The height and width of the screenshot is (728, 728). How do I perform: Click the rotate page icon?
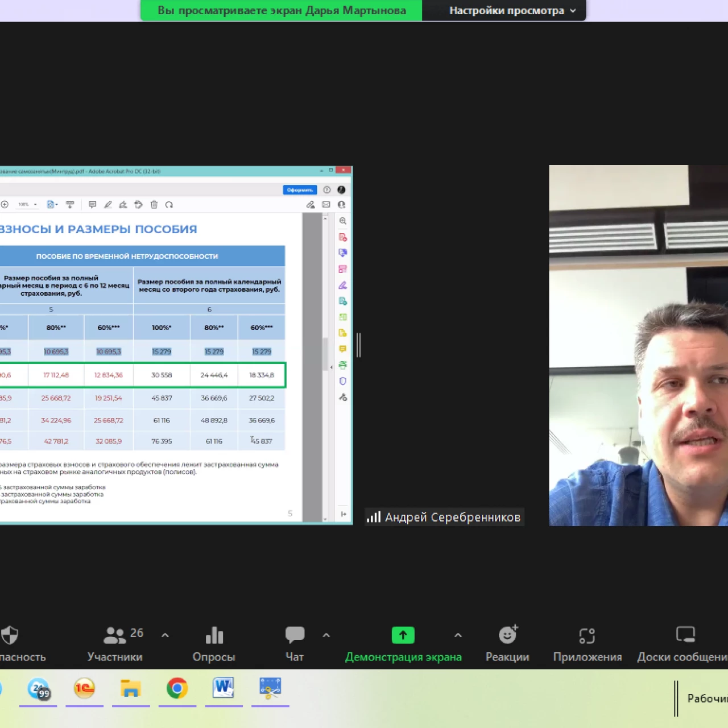pos(169,204)
